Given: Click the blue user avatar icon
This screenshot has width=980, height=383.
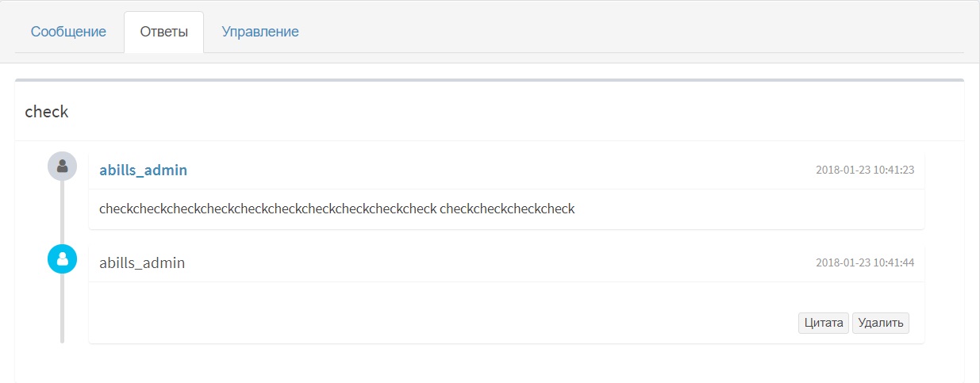Looking at the screenshot, I should 62,259.
